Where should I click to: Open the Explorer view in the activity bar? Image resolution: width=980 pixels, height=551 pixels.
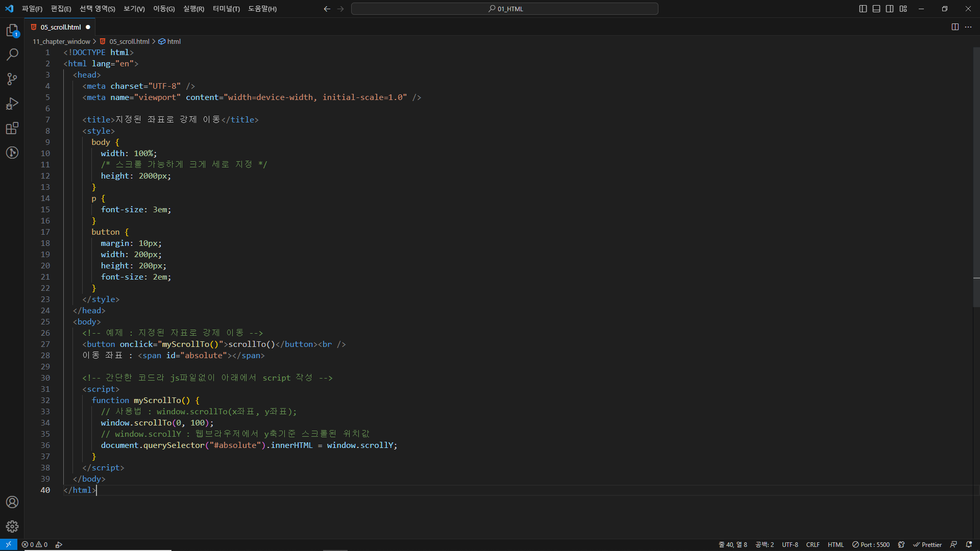coord(12,30)
